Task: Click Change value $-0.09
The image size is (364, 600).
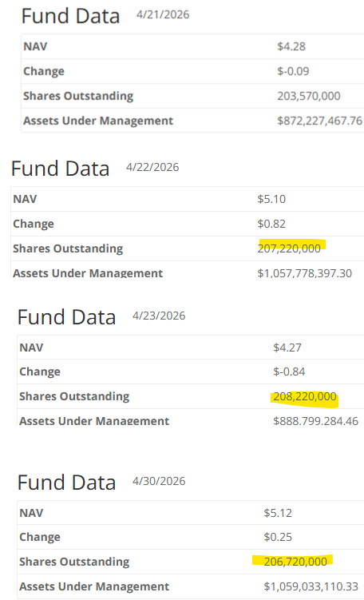Action: coord(293,71)
